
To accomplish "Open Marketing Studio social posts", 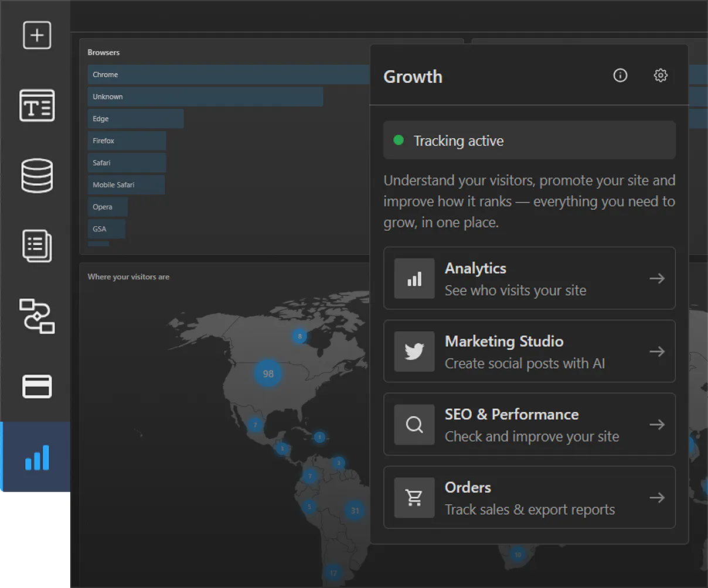I will pos(529,351).
